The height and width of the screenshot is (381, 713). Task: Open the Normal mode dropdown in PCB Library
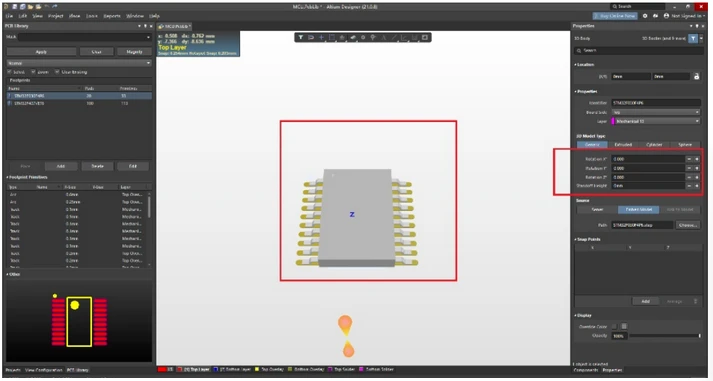tap(79, 63)
